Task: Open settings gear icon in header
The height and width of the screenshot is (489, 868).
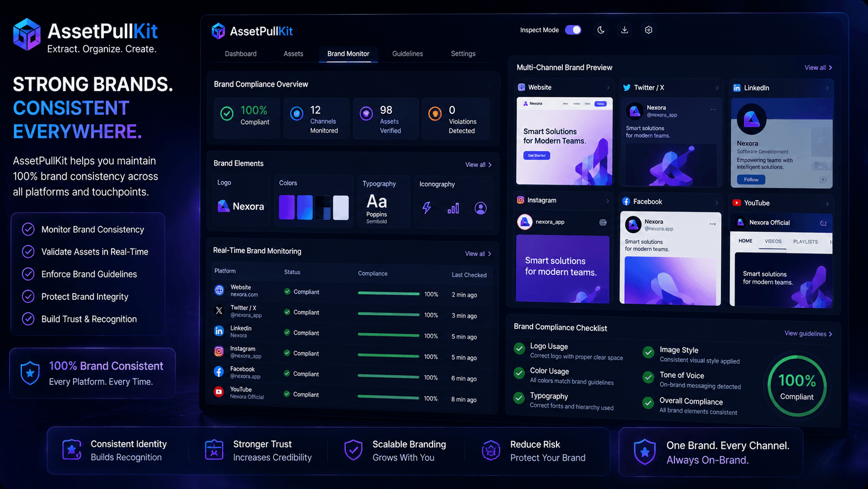Action: 648,30
